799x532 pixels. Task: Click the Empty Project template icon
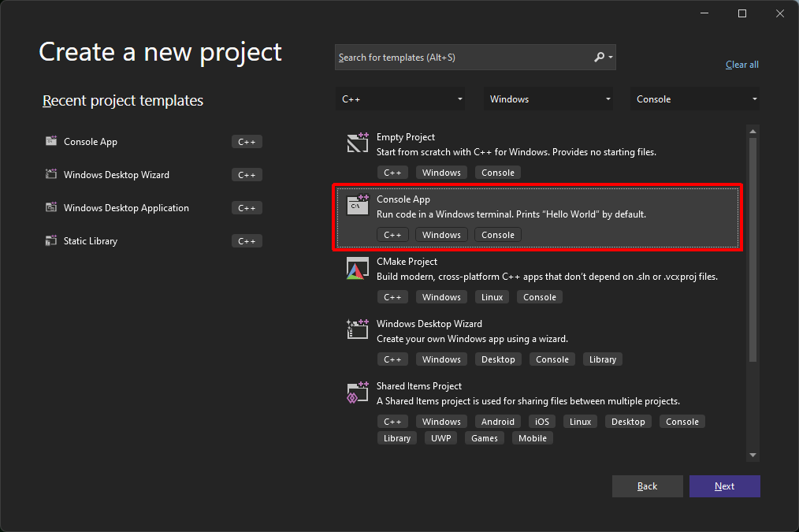click(x=358, y=143)
